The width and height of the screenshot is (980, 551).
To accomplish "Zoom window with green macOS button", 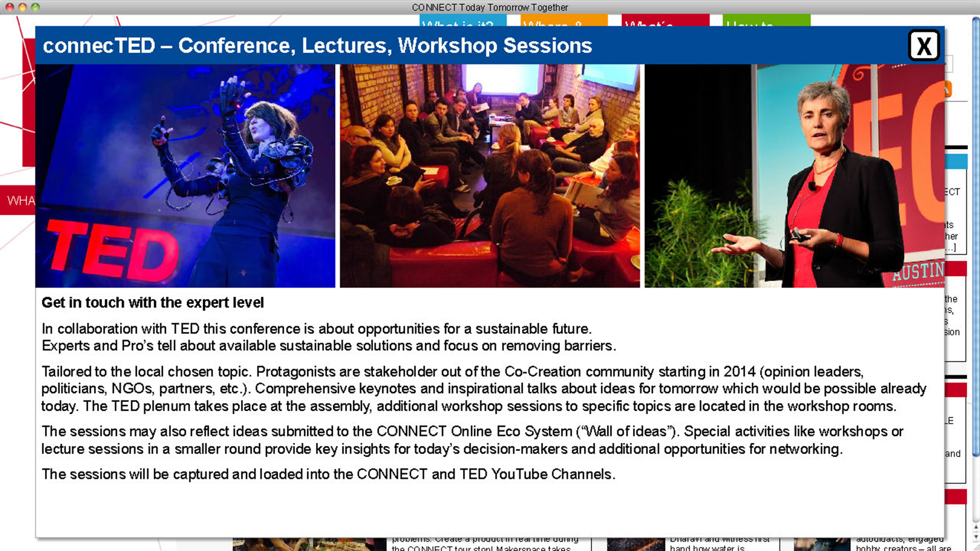I will [35, 7].
